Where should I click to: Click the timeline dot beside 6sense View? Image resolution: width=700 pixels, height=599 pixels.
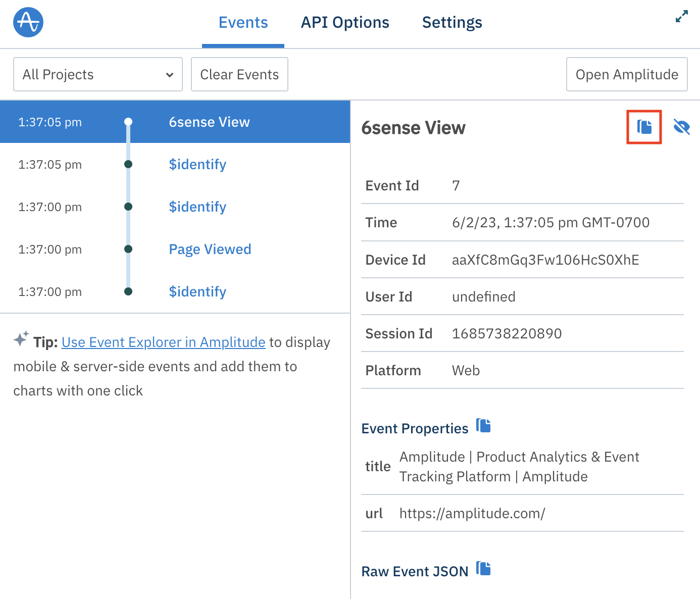[x=128, y=121]
